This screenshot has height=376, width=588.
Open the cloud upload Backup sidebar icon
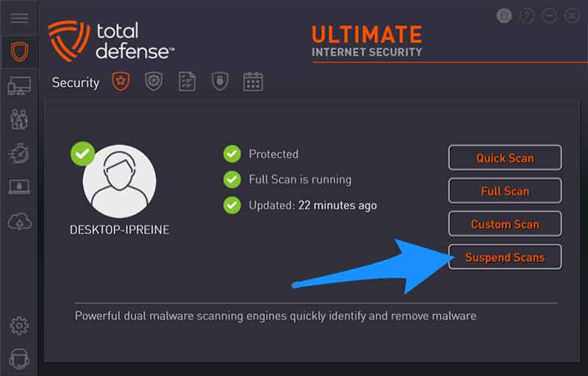20,221
